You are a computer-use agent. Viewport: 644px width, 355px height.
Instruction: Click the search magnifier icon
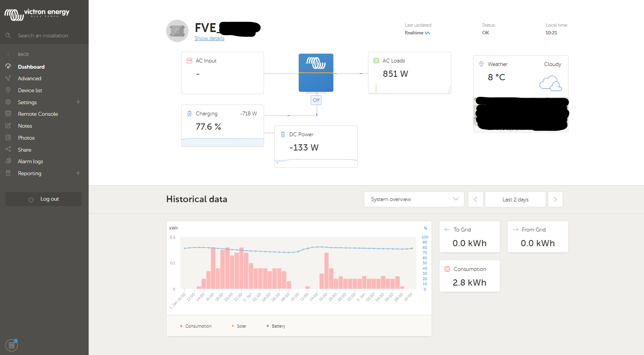click(x=8, y=35)
